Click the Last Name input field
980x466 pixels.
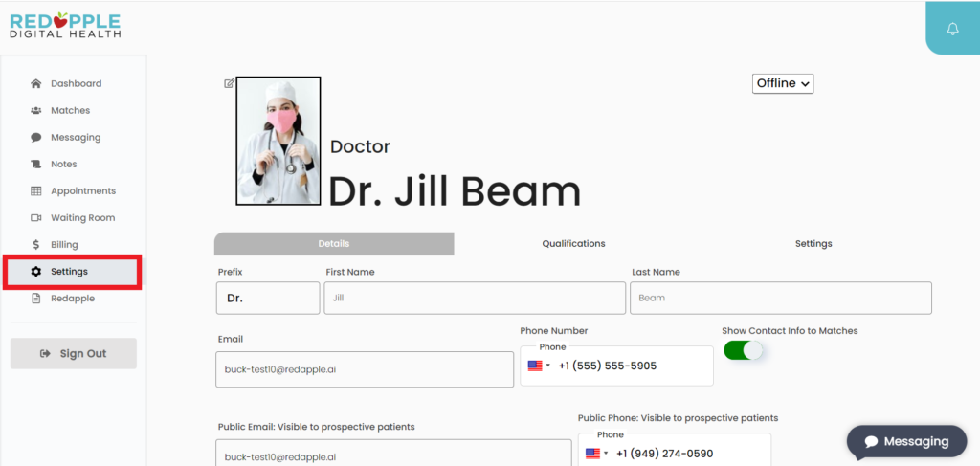781,298
